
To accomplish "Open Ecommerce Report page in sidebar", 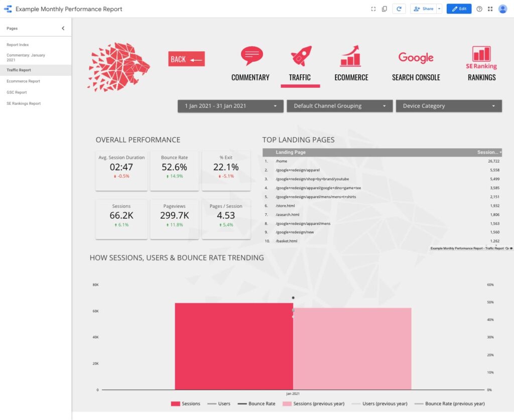I will (23, 81).
